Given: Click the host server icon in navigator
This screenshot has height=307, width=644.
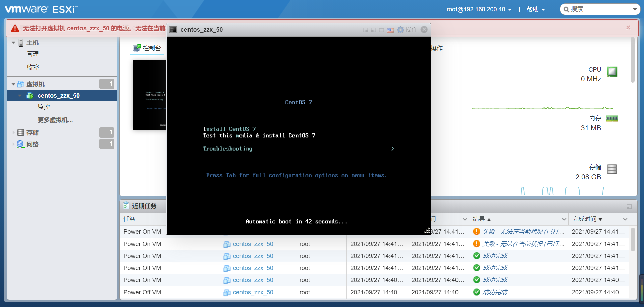Looking at the screenshot, I should pos(21,43).
